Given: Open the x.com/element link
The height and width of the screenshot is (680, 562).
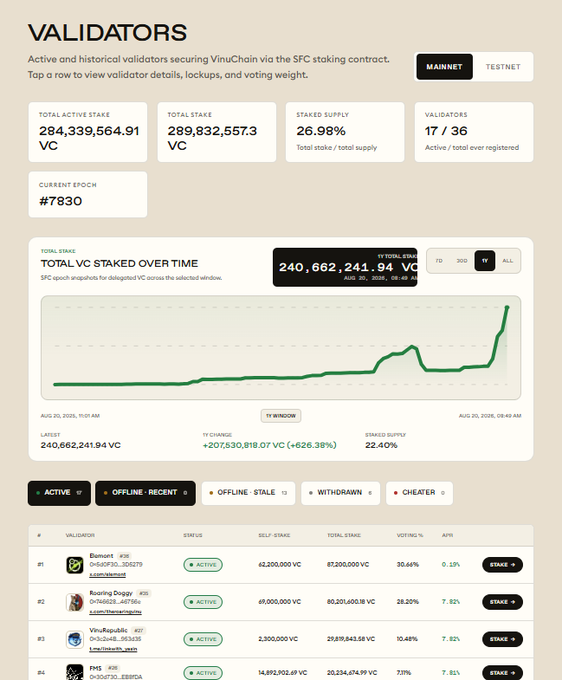Looking at the screenshot, I should [x=108, y=574].
